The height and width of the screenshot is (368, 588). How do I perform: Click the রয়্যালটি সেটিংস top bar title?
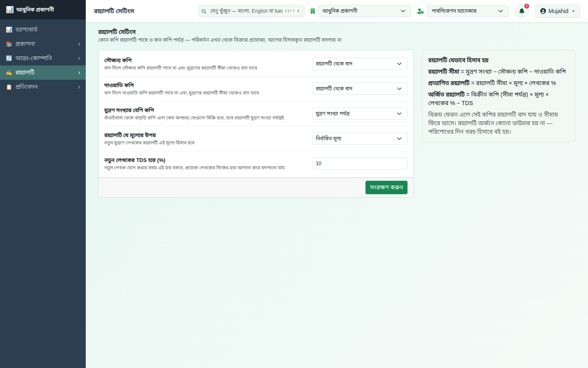point(114,11)
